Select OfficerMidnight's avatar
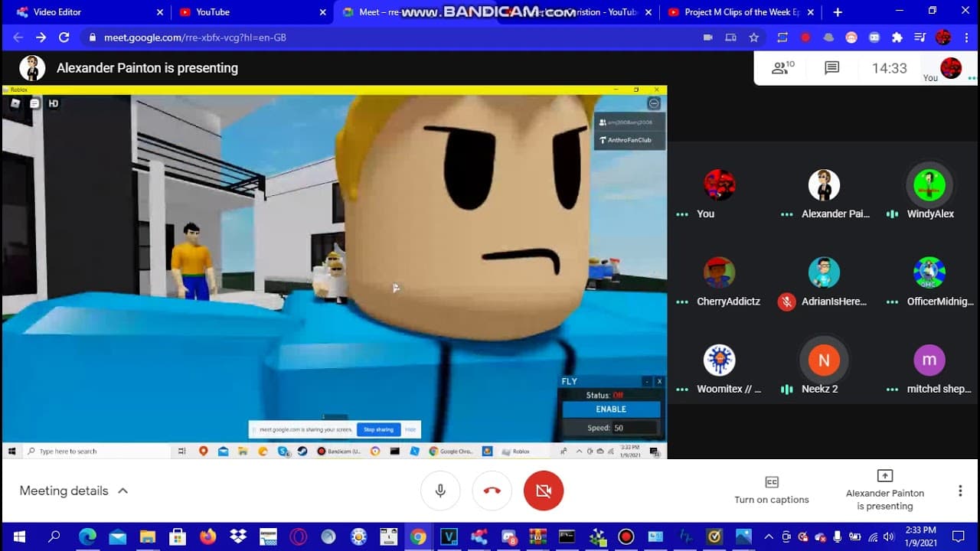 coord(929,272)
